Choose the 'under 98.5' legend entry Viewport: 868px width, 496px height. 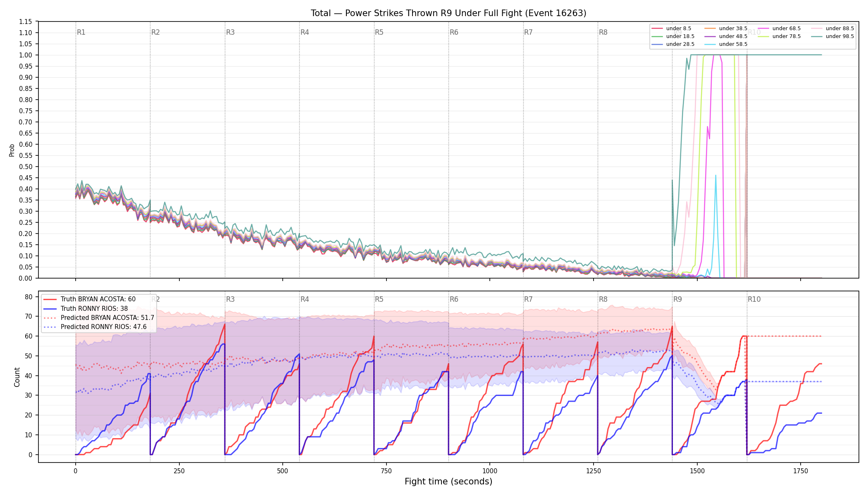coord(833,36)
